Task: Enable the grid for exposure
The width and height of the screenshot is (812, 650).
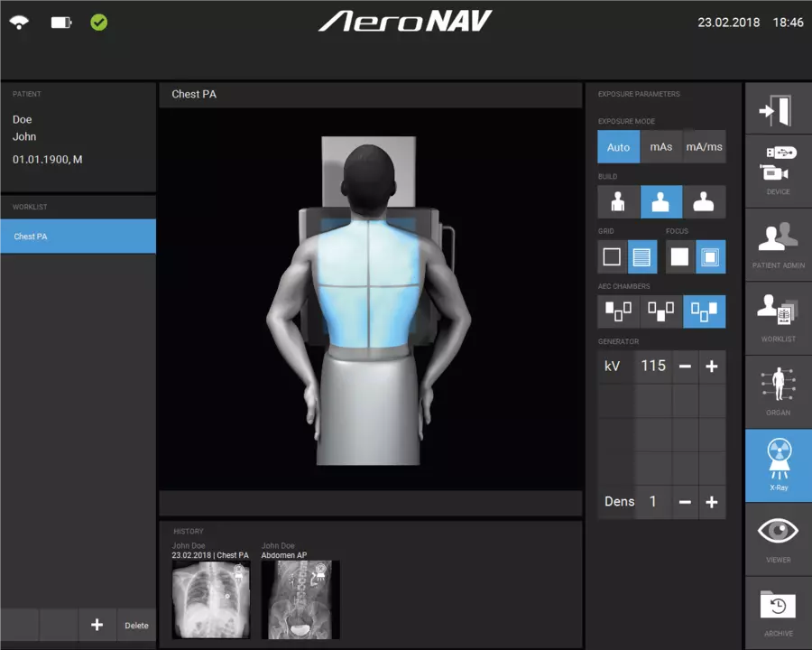Action: [643, 256]
